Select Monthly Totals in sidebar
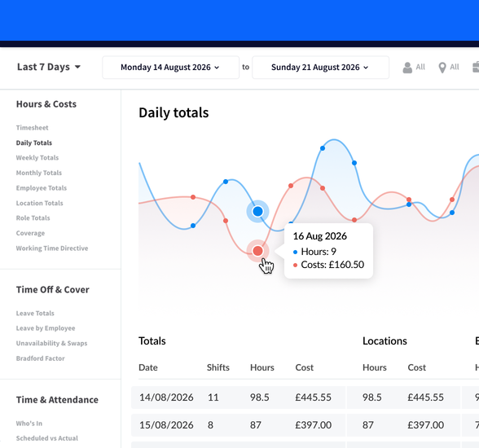Screen dimensions: 479x448 (x=39, y=173)
